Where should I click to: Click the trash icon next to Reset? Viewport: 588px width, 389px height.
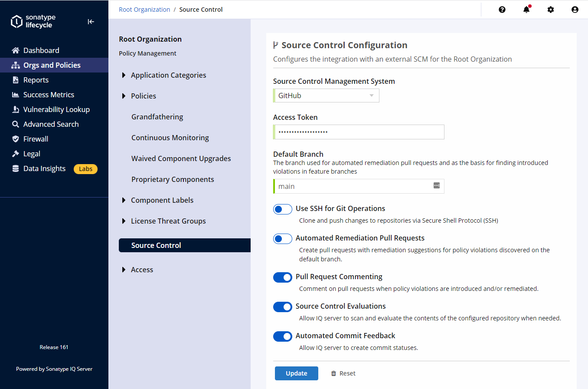pos(333,373)
